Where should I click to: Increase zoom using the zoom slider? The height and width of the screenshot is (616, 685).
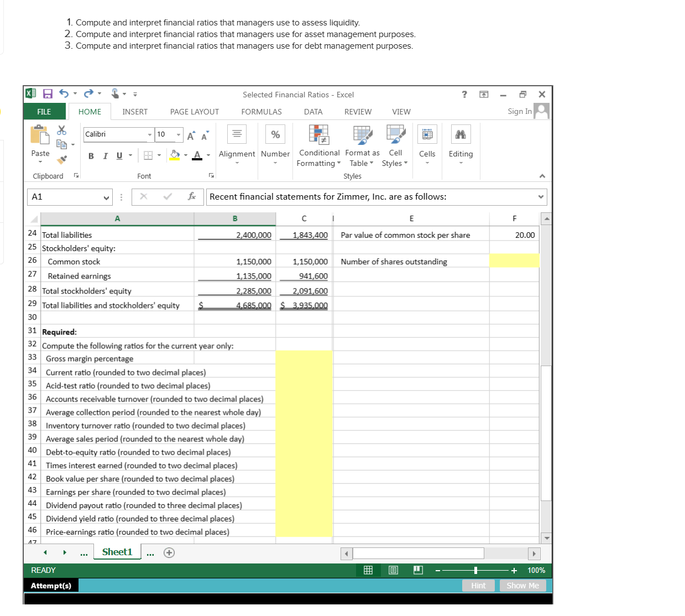[514, 570]
